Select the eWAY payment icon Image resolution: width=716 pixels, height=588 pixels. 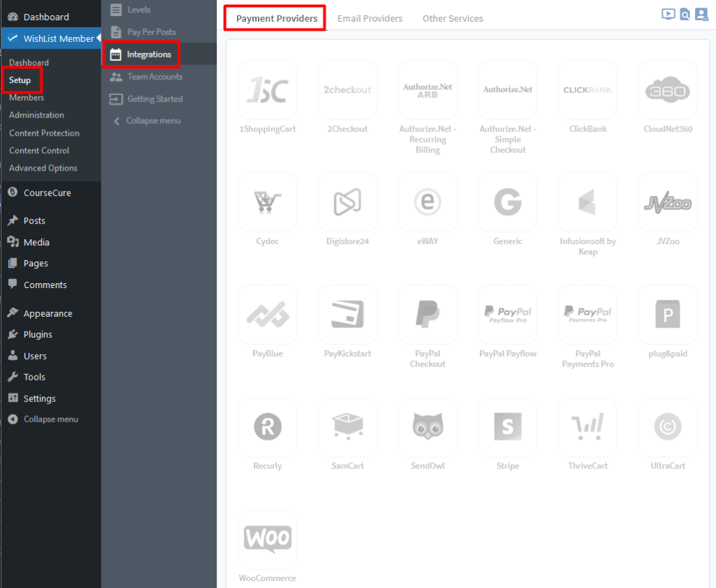428,202
